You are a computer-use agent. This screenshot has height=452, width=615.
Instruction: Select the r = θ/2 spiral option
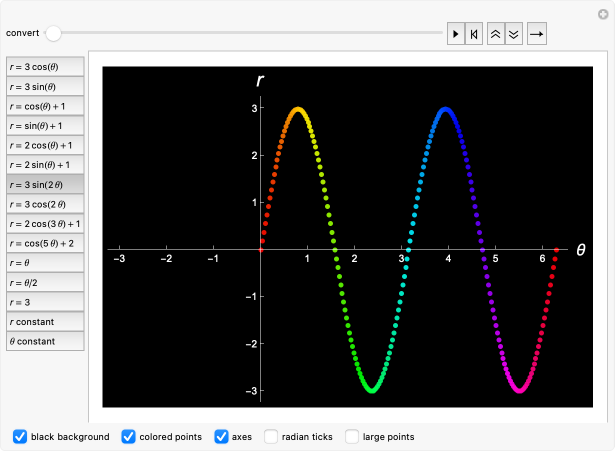click(x=45, y=282)
